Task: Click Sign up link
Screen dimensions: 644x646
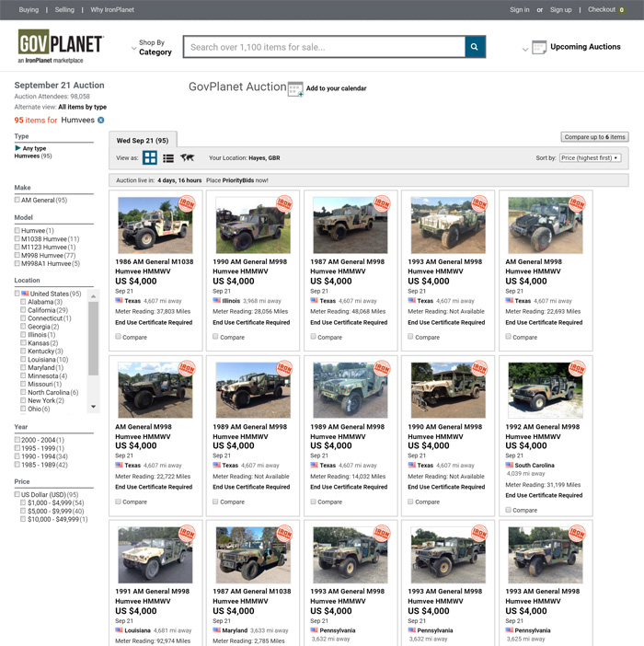Action: point(561,9)
